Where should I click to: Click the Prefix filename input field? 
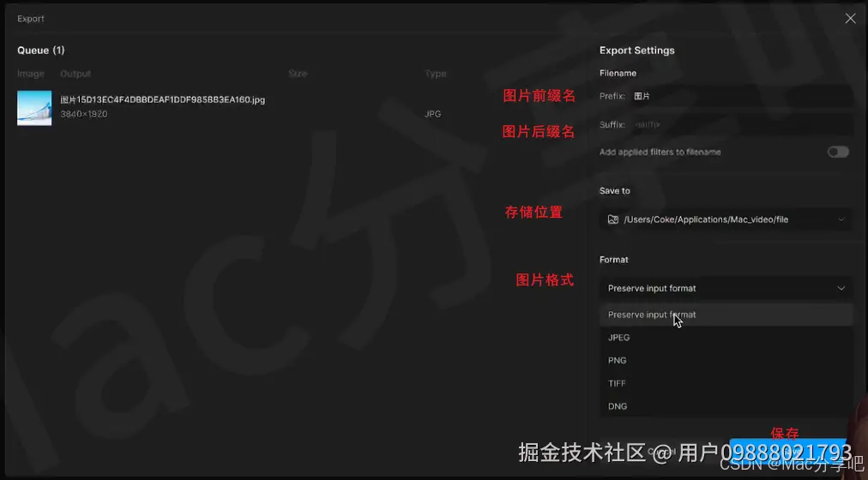click(x=741, y=96)
